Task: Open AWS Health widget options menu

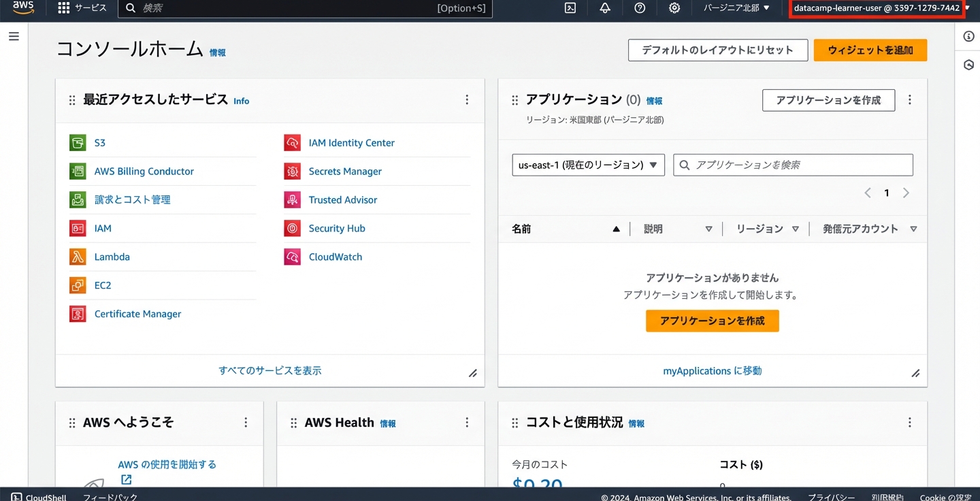Action: coord(467,423)
